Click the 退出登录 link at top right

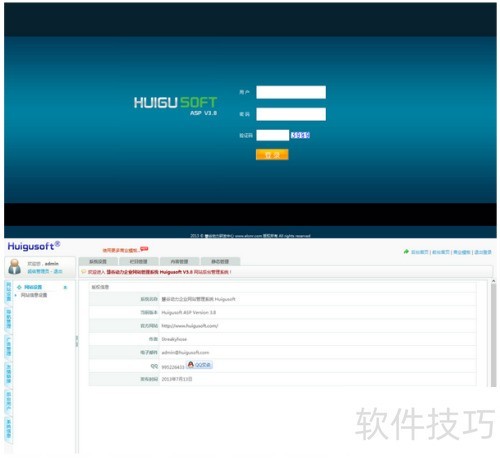[x=483, y=252]
